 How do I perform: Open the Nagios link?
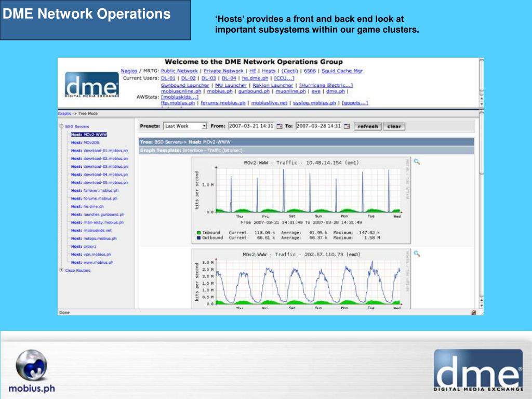click(x=129, y=71)
